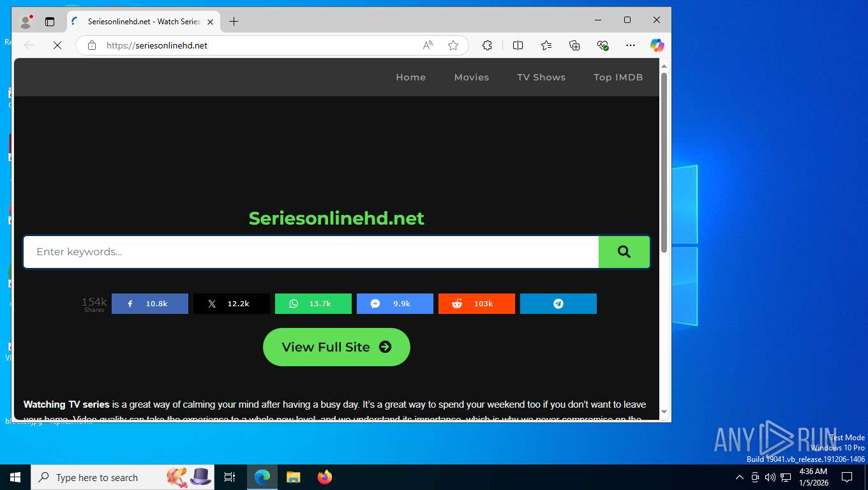This screenshot has height=490, width=868.
Task: Open Edge Settings and more menu
Action: [631, 45]
